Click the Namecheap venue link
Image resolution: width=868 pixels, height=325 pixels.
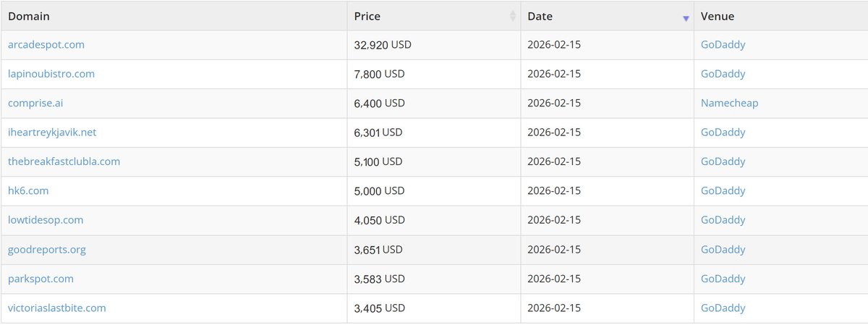729,104
